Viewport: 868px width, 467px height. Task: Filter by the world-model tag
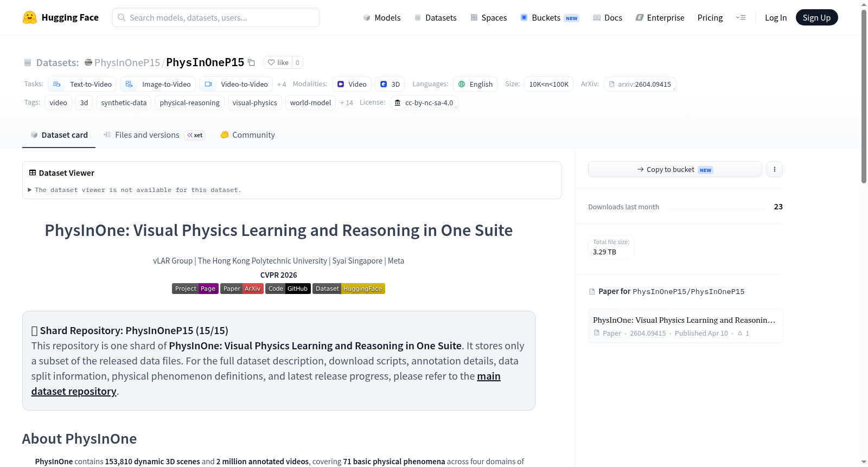pos(310,103)
